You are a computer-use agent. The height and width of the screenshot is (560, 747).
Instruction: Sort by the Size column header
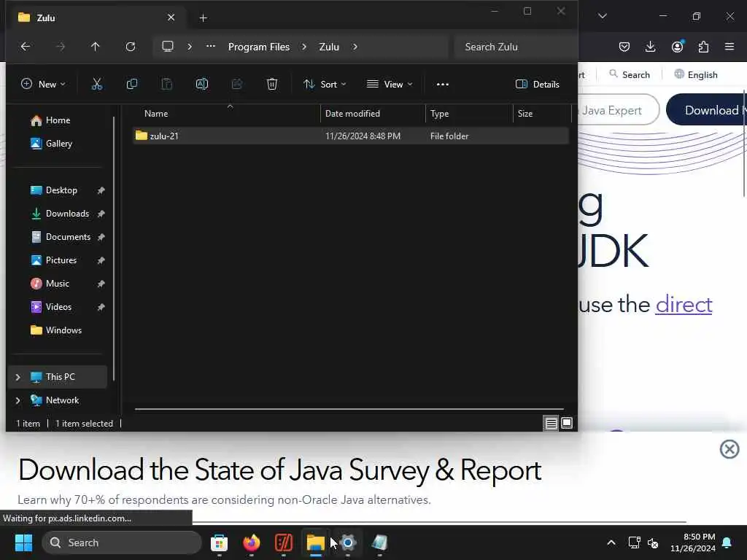click(x=525, y=113)
